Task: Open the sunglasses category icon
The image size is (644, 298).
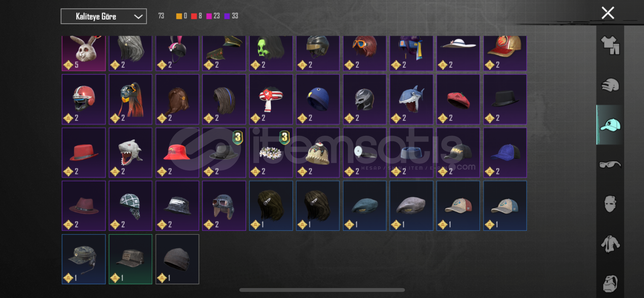Action: coord(610,164)
